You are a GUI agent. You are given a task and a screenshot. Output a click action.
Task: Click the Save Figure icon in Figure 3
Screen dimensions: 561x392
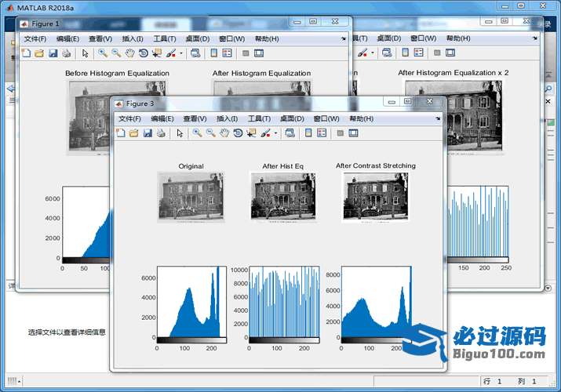[x=148, y=133]
